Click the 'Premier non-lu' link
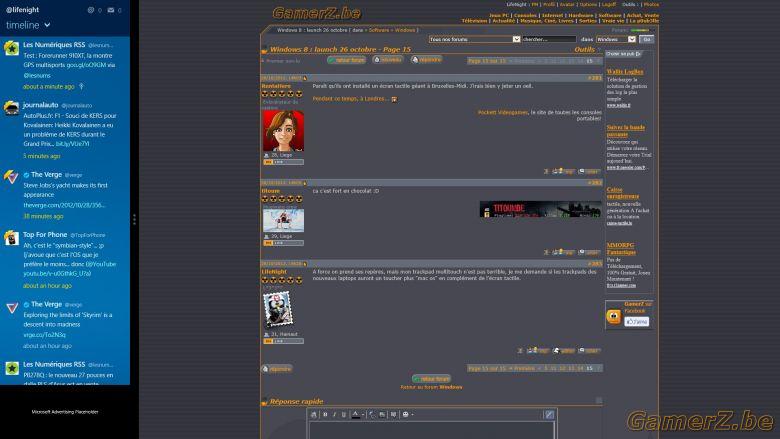 click(281, 61)
